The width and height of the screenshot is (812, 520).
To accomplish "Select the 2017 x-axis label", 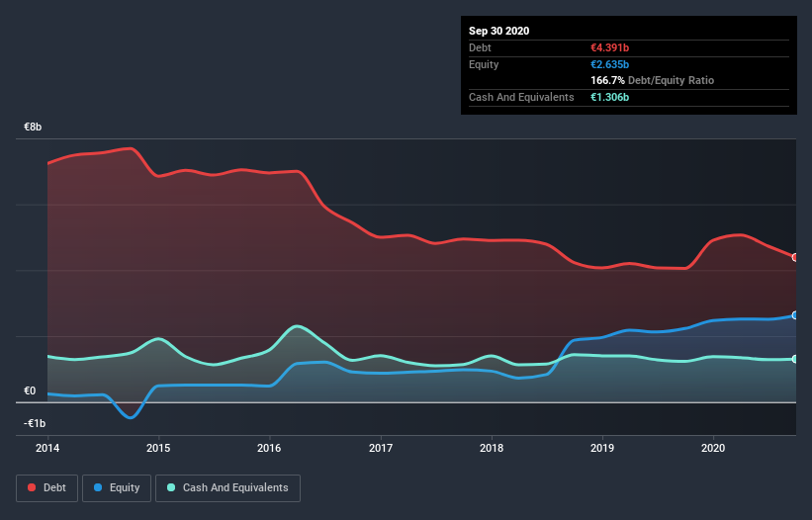I will (381, 448).
